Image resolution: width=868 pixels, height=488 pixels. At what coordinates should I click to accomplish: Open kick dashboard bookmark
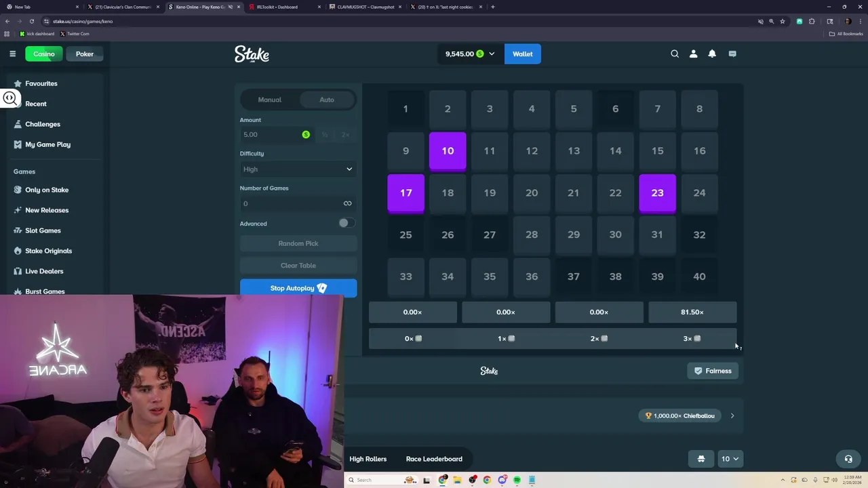(x=37, y=34)
